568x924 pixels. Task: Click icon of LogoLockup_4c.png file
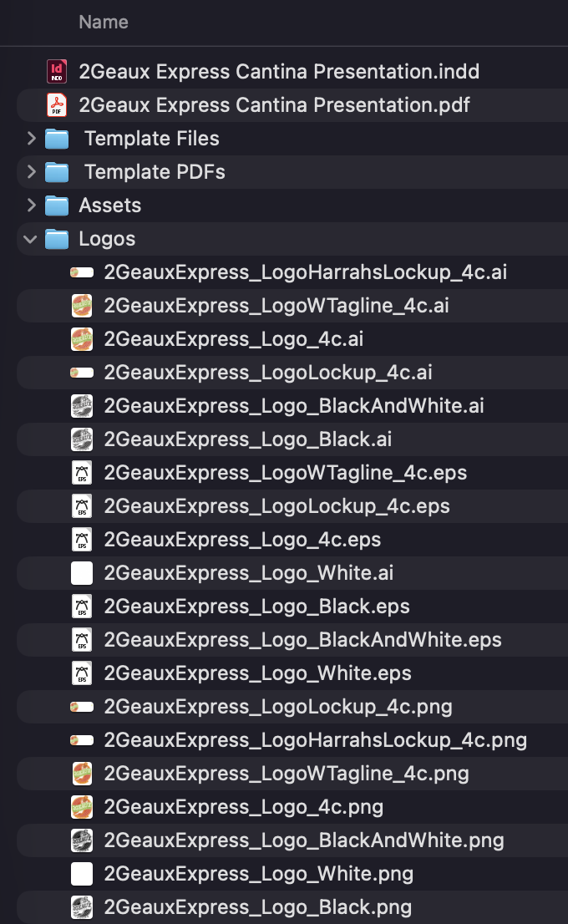pos(82,707)
